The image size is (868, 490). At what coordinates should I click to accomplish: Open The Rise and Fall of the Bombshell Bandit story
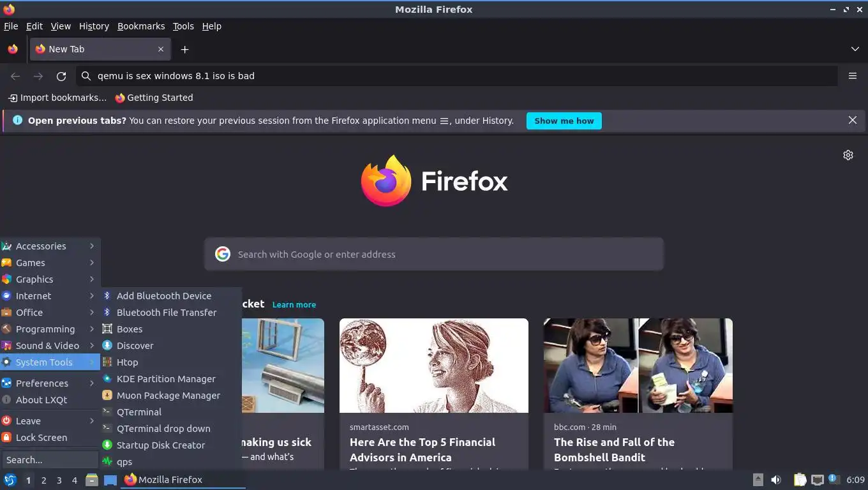[614, 450]
